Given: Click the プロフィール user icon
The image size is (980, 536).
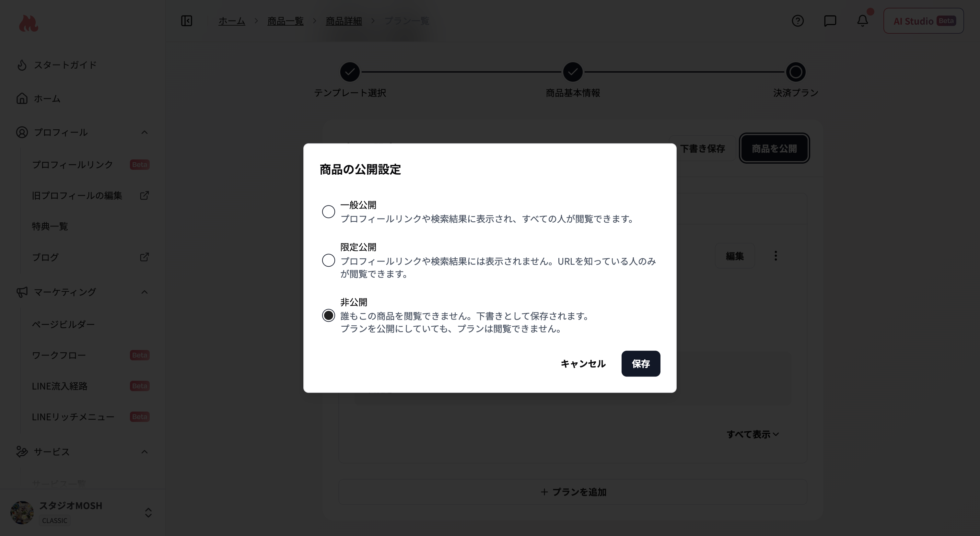Looking at the screenshot, I should pos(22,133).
